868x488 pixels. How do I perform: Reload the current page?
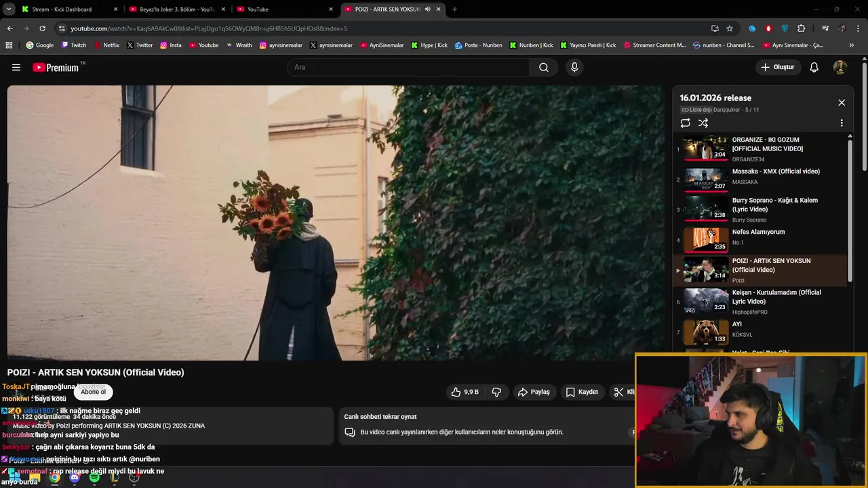[42, 28]
